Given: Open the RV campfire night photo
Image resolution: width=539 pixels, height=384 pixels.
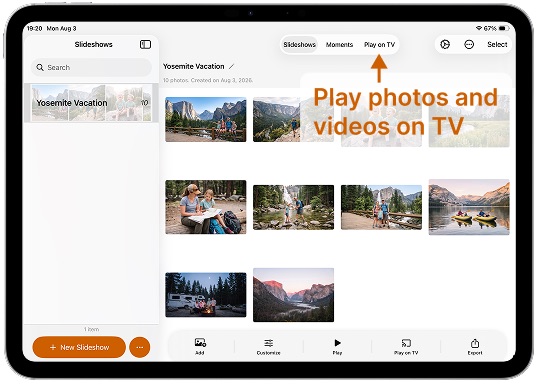Looking at the screenshot, I should [x=206, y=295].
